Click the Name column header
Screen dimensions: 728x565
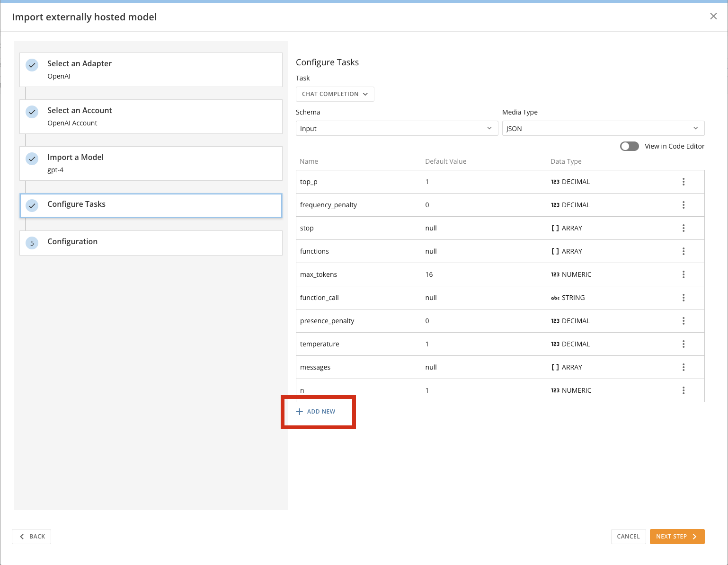coord(309,161)
